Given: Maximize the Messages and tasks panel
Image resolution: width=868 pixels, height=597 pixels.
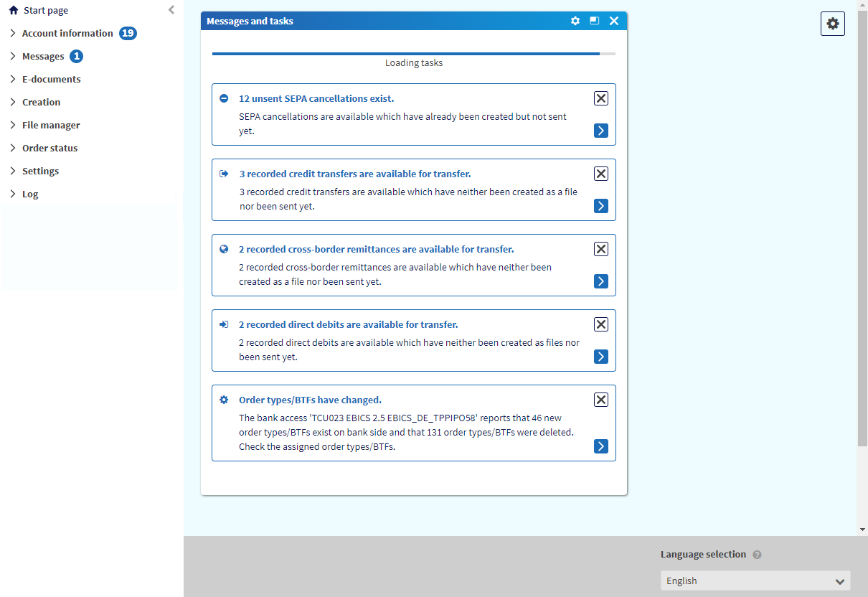Looking at the screenshot, I should (x=595, y=21).
